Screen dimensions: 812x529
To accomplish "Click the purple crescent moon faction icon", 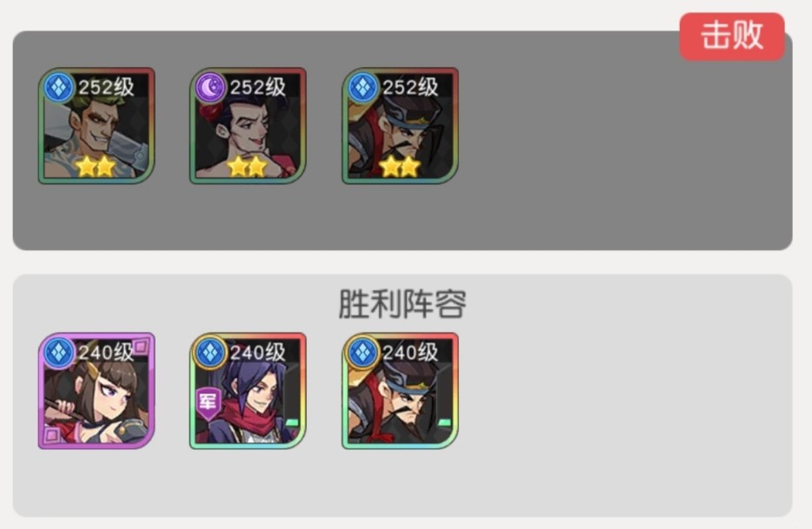I will (x=210, y=87).
